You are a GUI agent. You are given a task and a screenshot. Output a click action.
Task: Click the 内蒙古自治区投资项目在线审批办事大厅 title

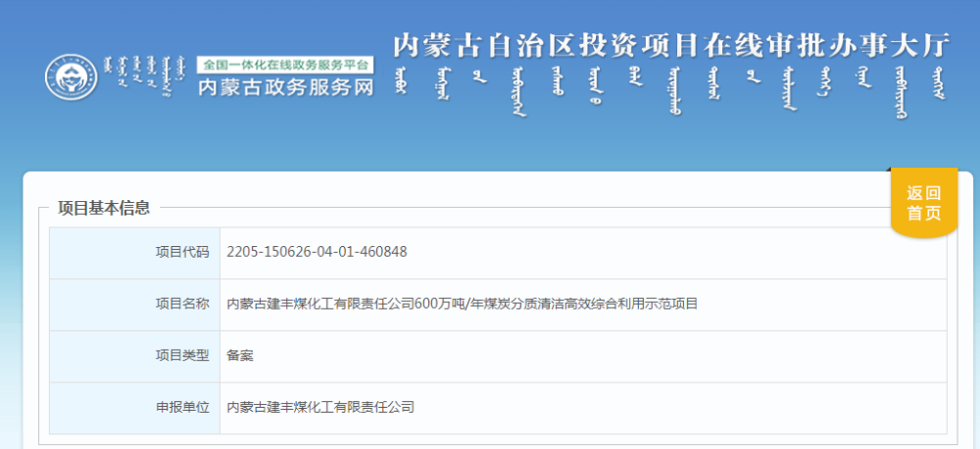pos(671,46)
